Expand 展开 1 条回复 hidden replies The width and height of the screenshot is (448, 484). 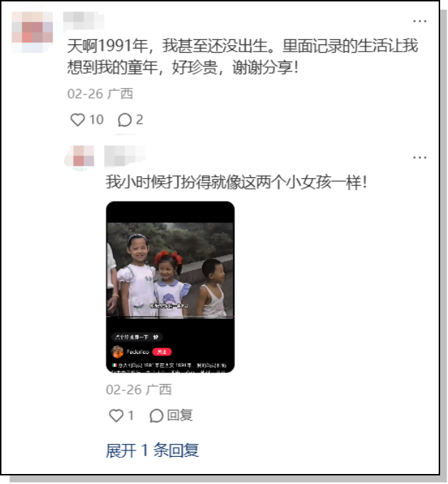pos(152,450)
